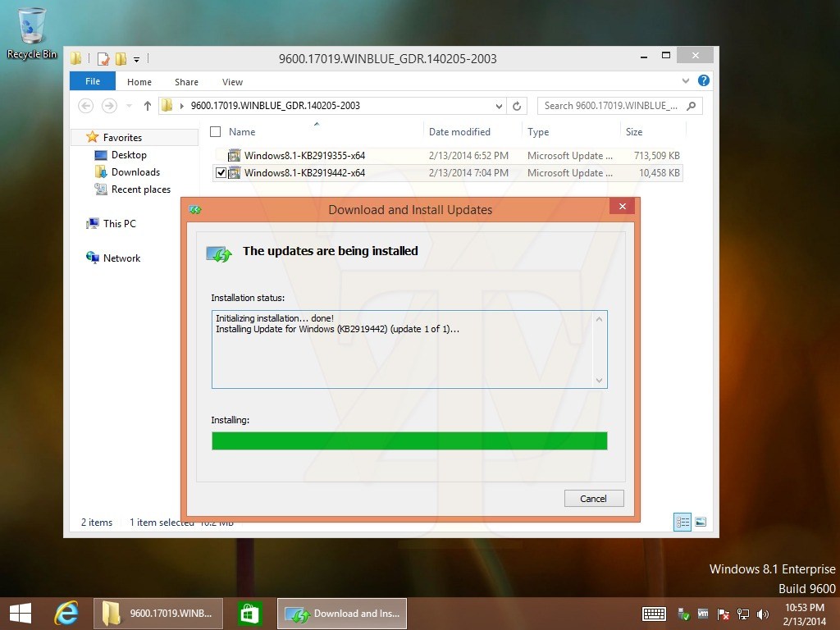
Task: Expand the address bar history dropdown
Action: click(x=499, y=106)
